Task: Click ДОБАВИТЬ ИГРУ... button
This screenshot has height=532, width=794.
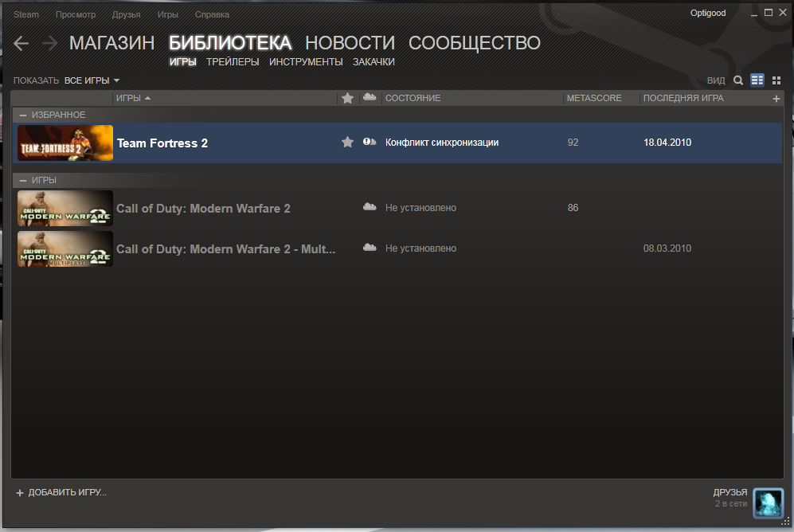Action: click(x=68, y=492)
